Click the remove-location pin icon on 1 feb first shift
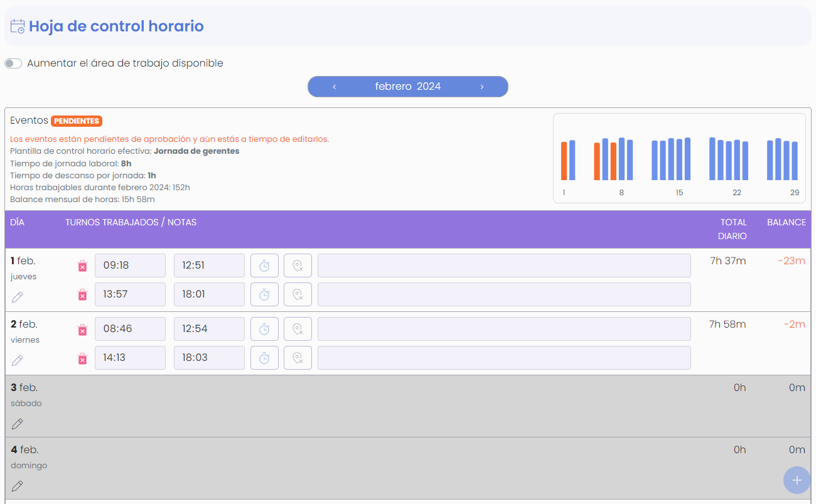Viewport: 816px width, 504px height. 298,265
